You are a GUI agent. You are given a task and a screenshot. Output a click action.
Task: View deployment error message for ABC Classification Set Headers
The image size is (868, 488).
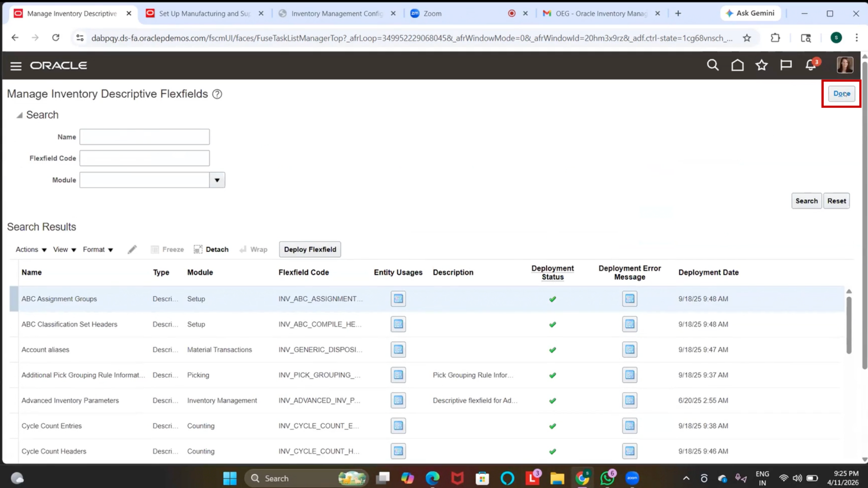(630, 324)
